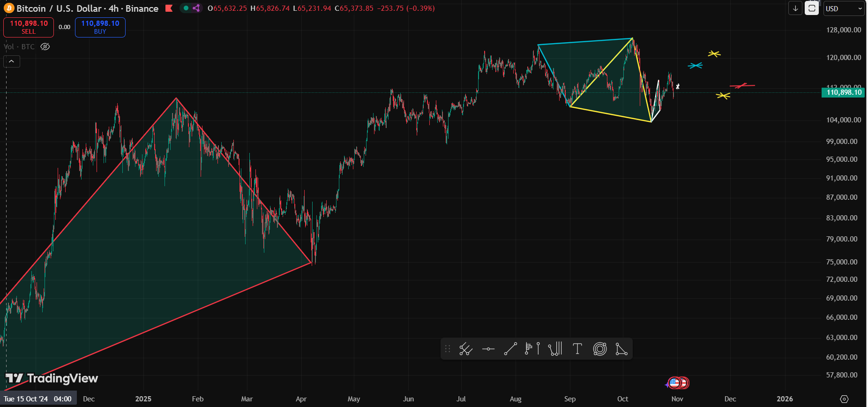The height and width of the screenshot is (407, 868).
Task: Click the open price O65,632.25 value
Action: (227, 8)
